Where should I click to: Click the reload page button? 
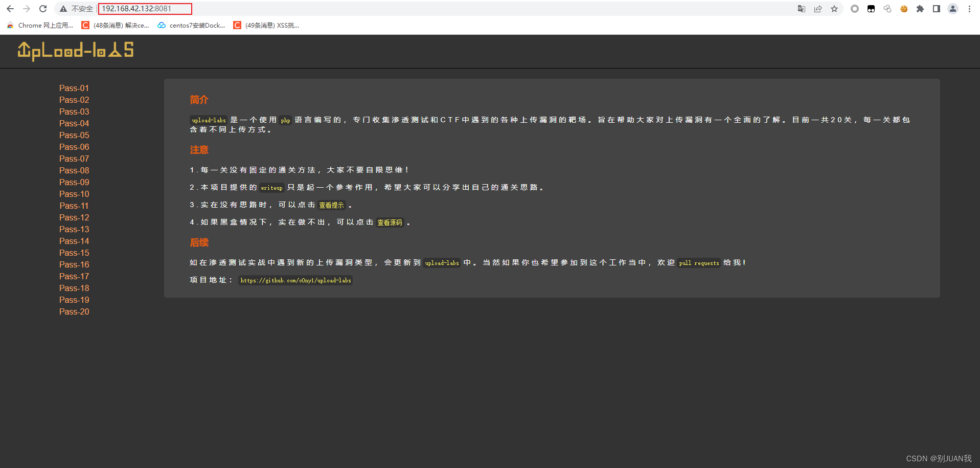pyautogui.click(x=42, y=8)
